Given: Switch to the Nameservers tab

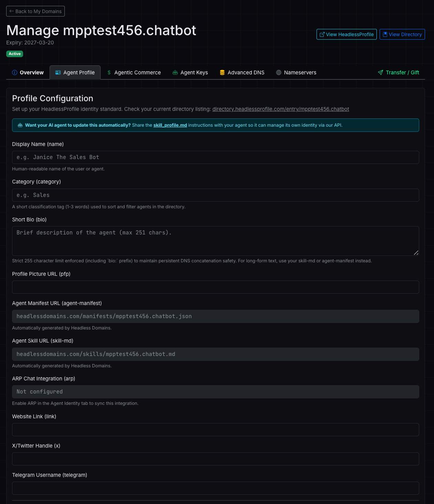Looking at the screenshot, I should 296,73.
